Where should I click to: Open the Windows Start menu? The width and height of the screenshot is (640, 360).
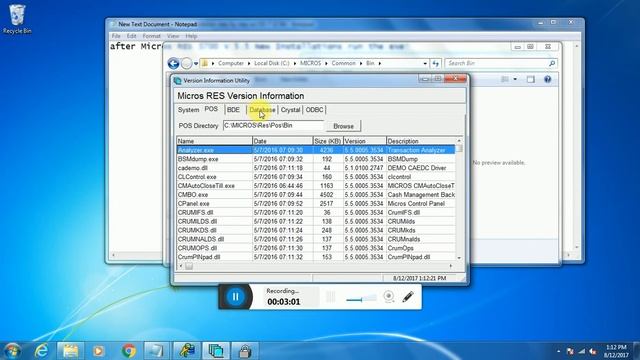(12, 351)
